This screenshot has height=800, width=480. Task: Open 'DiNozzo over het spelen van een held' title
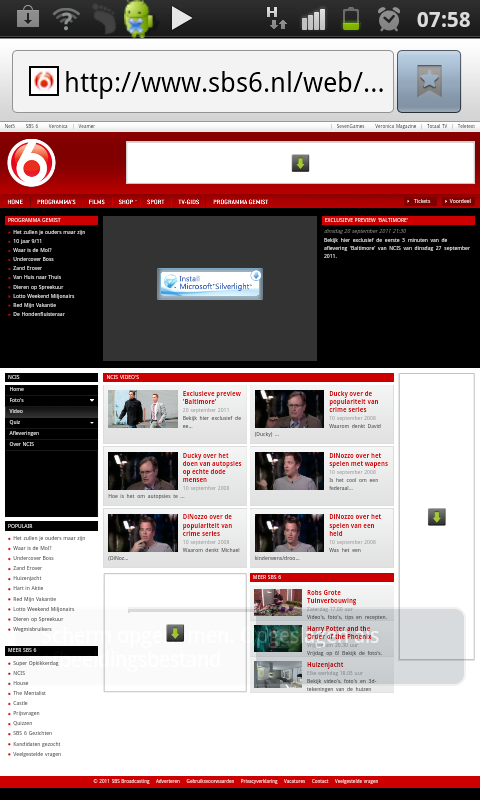click(355, 525)
